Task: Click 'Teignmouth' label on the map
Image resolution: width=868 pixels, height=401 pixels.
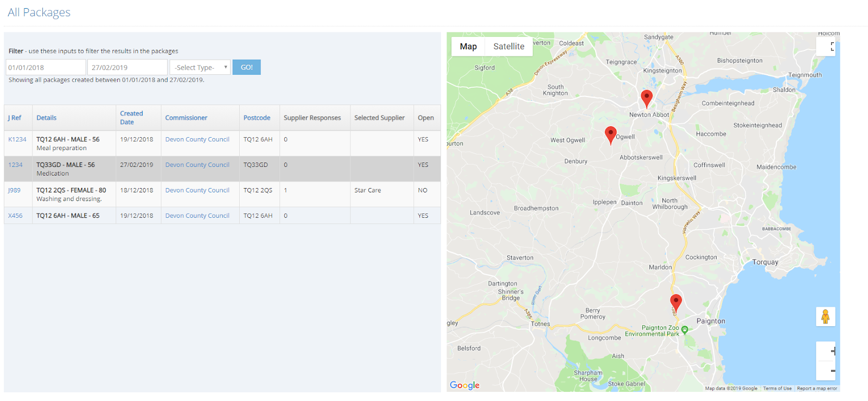Action: coord(805,75)
